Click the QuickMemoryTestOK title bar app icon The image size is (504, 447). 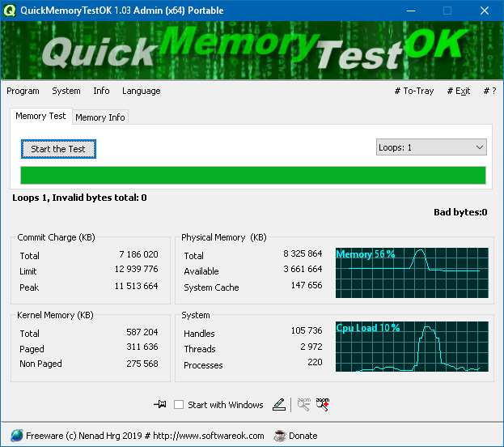point(9,11)
